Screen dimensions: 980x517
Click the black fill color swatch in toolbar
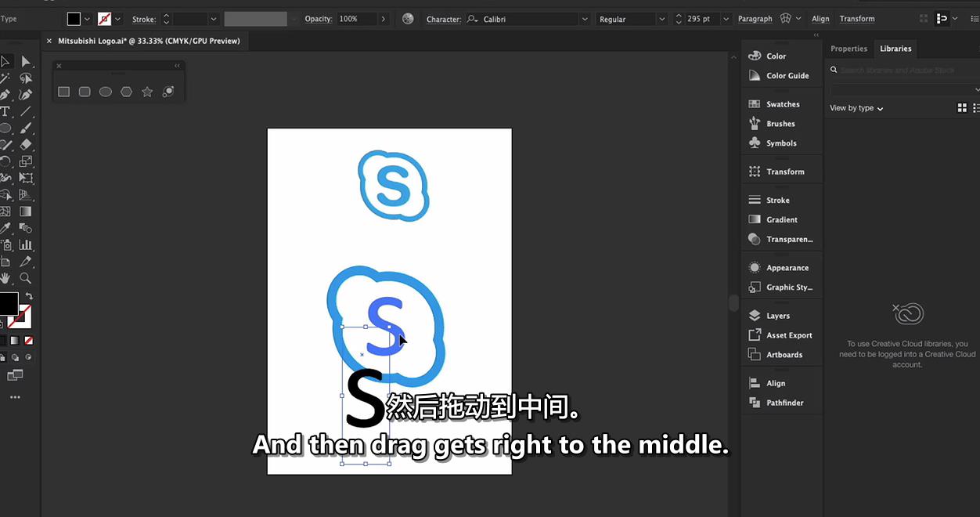coord(8,303)
